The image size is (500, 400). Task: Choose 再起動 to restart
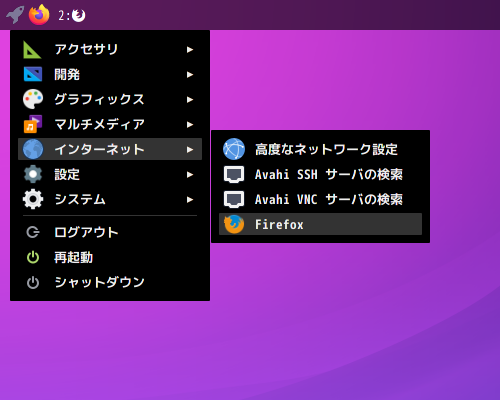(110, 257)
